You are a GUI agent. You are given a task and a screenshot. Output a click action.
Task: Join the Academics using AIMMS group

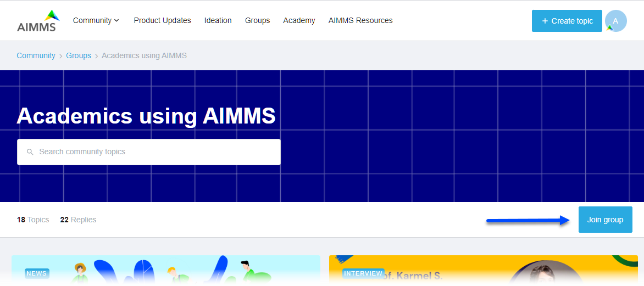coord(605,220)
